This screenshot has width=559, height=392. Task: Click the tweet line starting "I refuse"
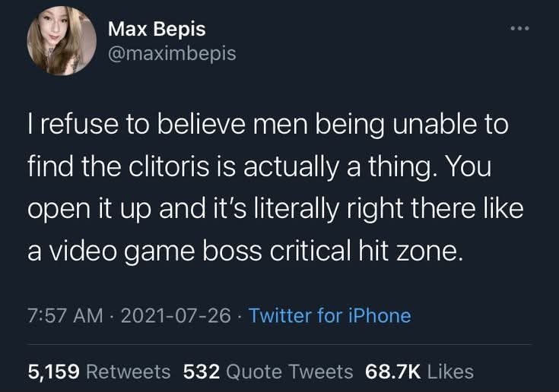[268, 125]
